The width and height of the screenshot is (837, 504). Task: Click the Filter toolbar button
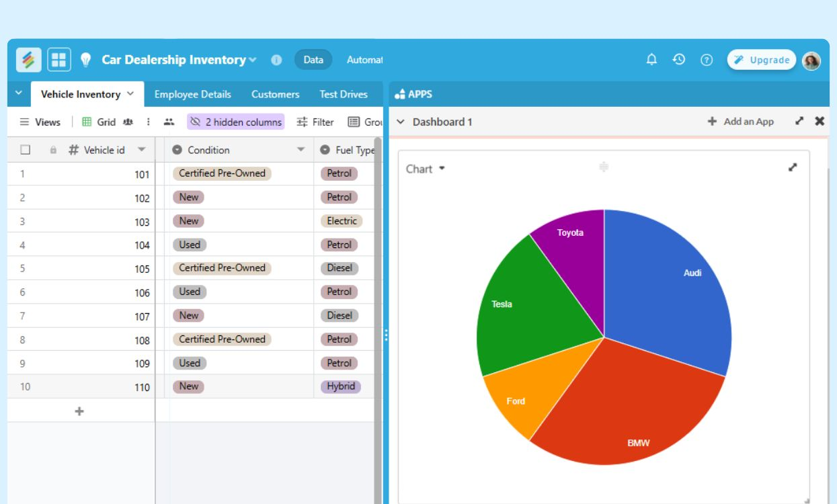click(315, 122)
